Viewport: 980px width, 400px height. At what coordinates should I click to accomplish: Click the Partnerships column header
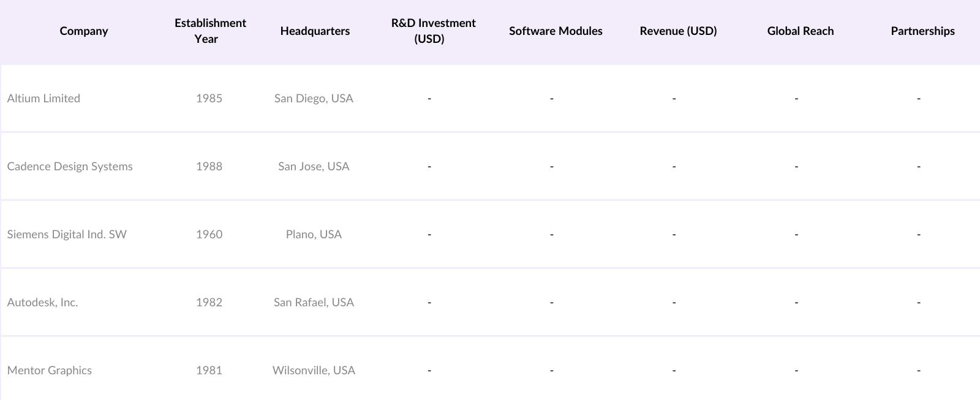[922, 31]
